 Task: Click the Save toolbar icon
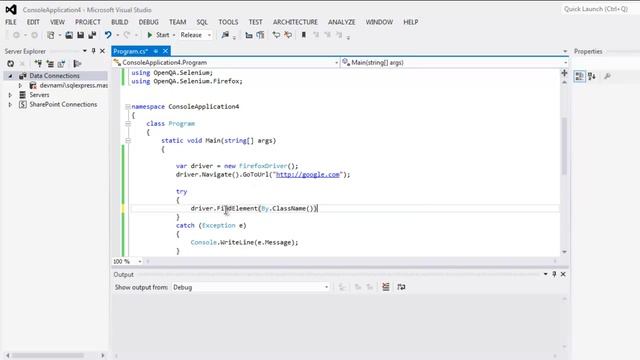tap(80, 35)
